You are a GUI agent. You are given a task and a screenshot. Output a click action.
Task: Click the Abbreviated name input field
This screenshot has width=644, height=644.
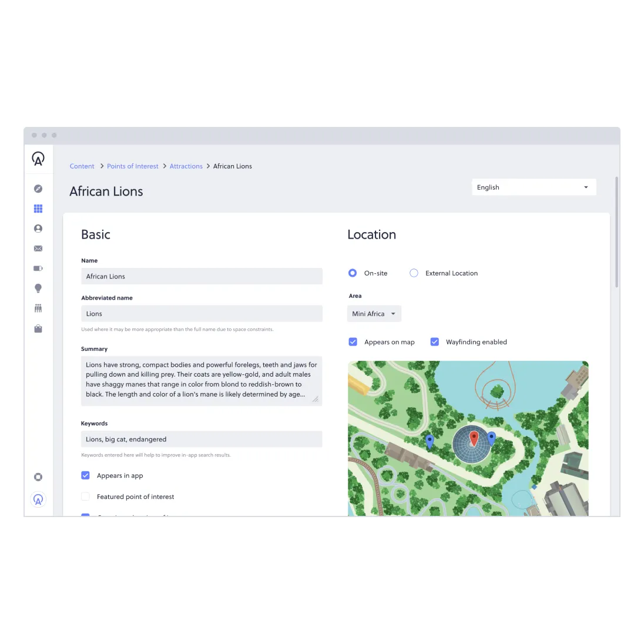click(202, 314)
